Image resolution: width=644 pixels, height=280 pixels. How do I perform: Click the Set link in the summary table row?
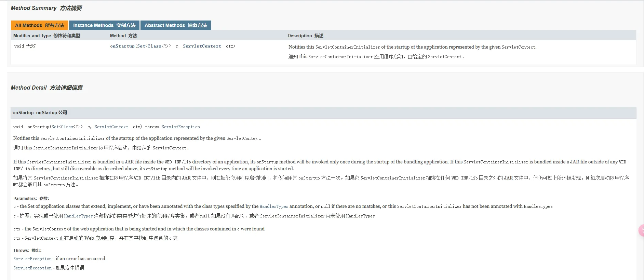pyautogui.click(x=141, y=46)
